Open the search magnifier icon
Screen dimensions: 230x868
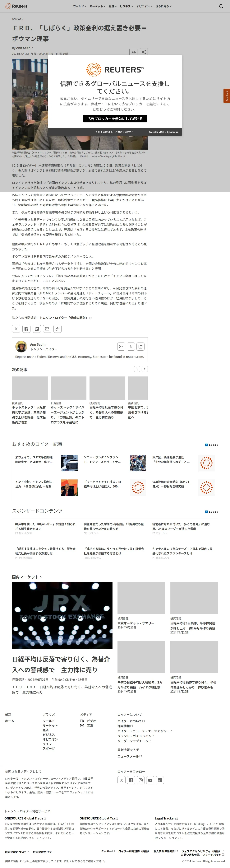(221, 6)
